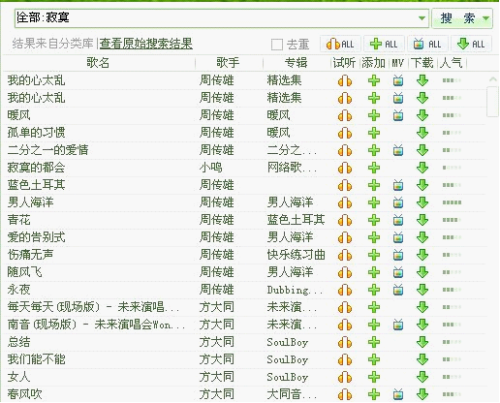Select the song title 二分之一的爱情

click(x=48, y=150)
